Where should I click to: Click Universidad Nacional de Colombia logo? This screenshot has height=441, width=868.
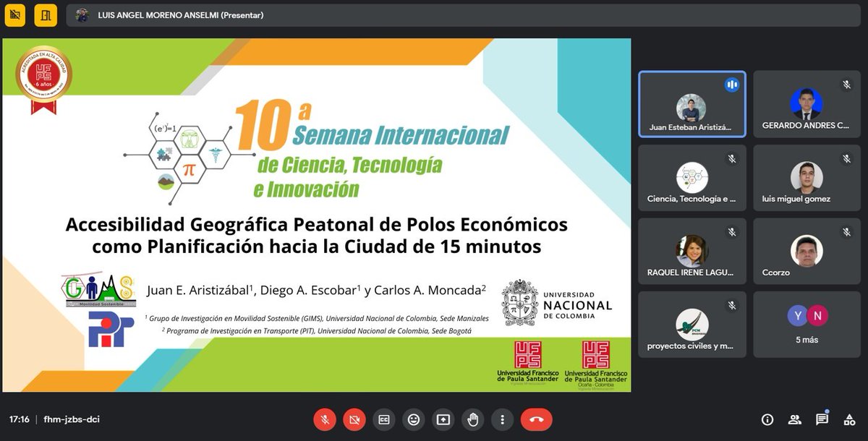(x=557, y=304)
